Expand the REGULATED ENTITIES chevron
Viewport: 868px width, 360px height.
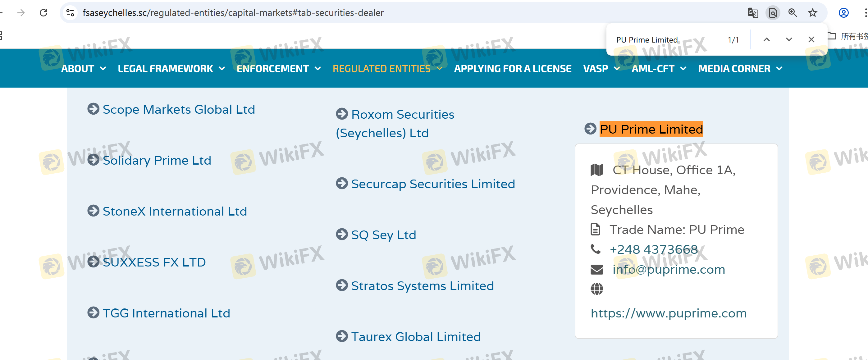click(439, 69)
